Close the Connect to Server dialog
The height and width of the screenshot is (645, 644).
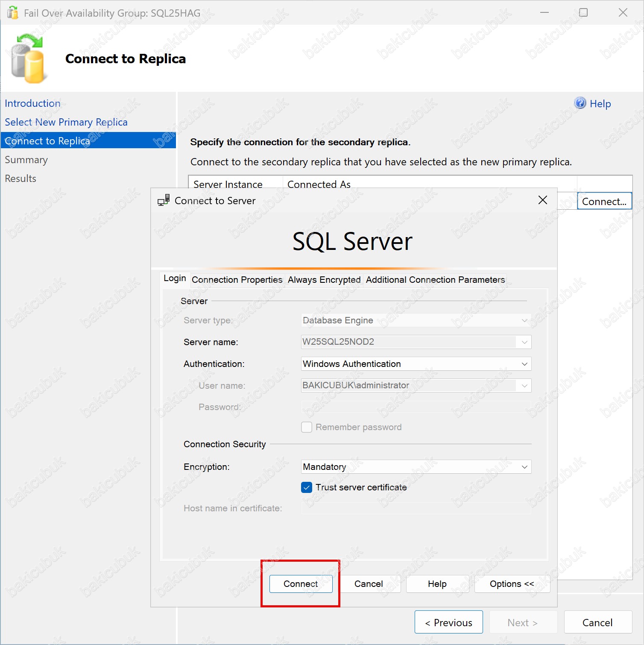point(543,200)
